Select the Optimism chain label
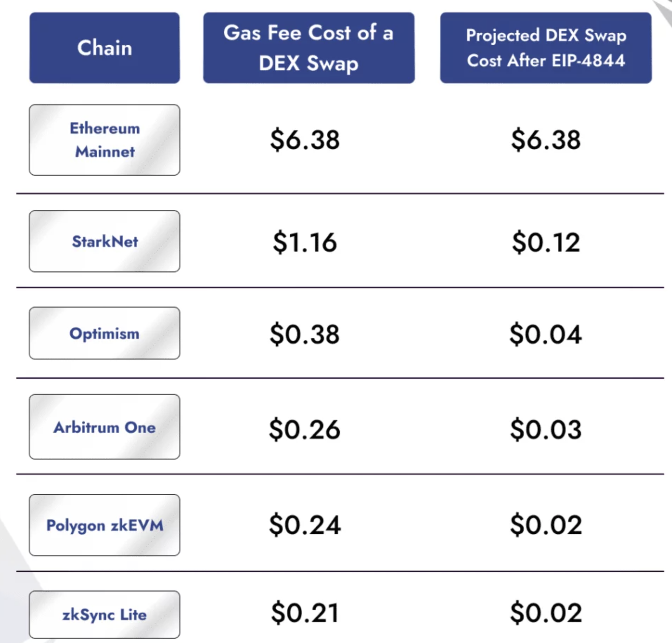The image size is (672, 643). (105, 333)
